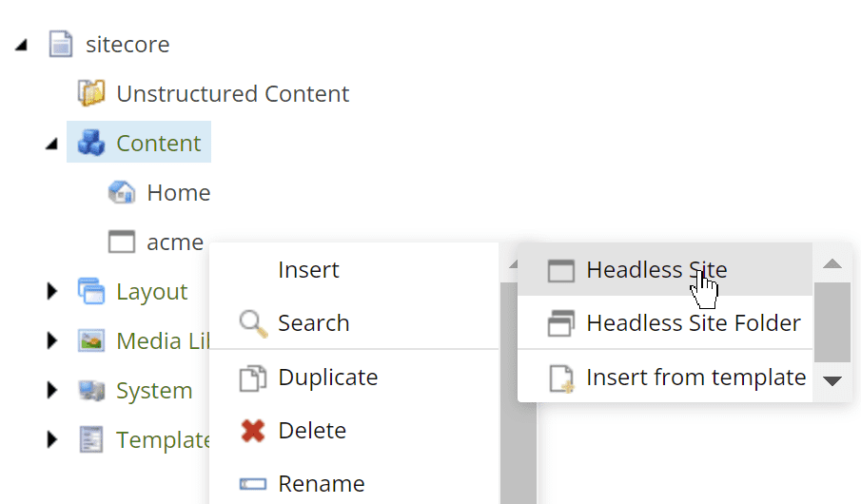Click the System node computer icon
Image resolution: width=861 pixels, height=504 pixels.
click(90, 391)
